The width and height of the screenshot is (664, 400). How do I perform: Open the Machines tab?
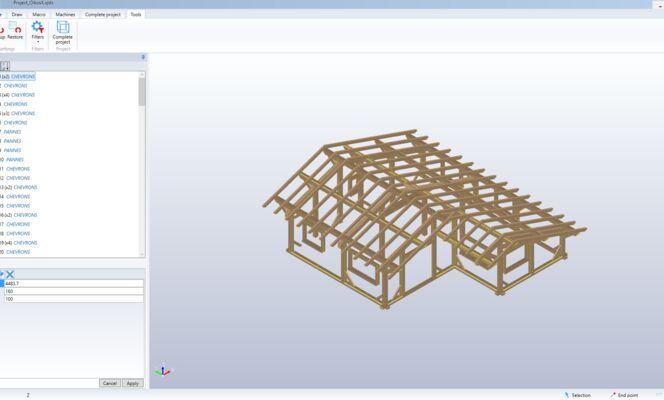tap(65, 15)
